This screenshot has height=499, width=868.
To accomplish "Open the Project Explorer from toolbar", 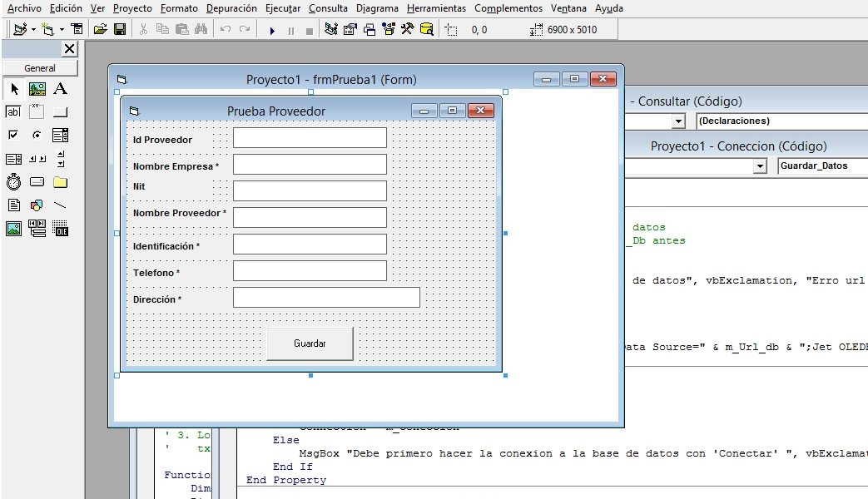I will [x=330, y=30].
